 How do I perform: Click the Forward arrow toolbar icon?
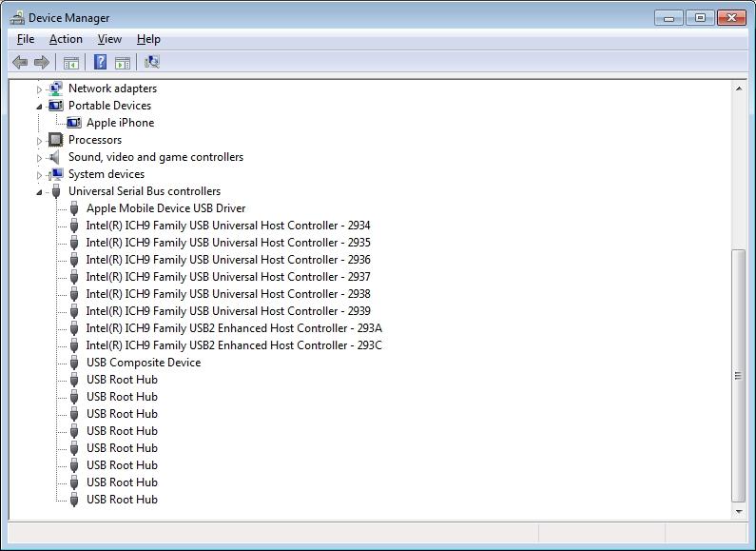point(41,63)
